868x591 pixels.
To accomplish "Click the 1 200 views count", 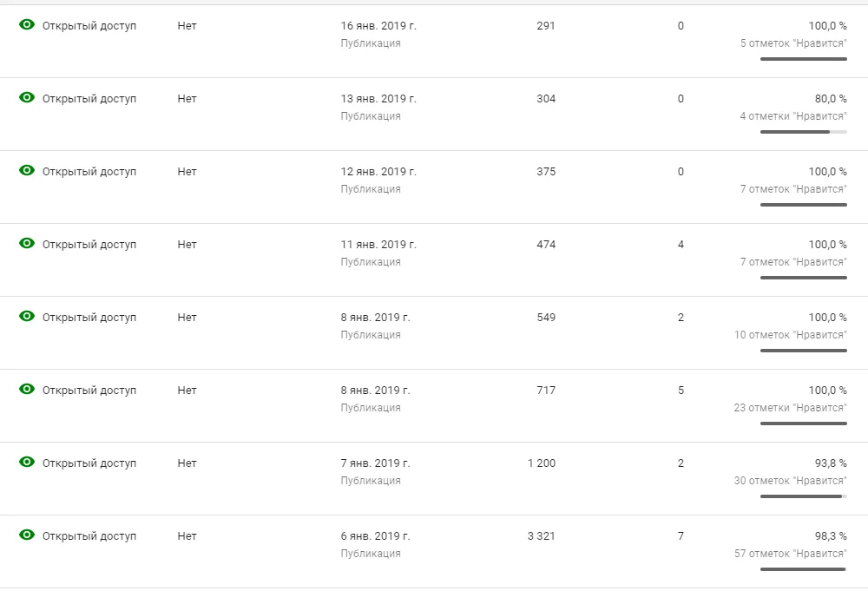I will [542, 463].
